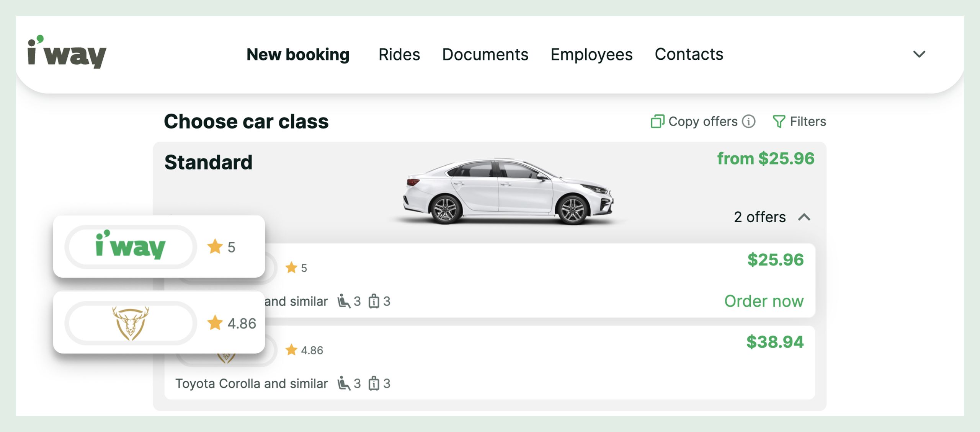Image resolution: width=980 pixels, height=432 pixels.
Task: Click the luggage icon in the $25.96 offer
Action: coord(374,302)
